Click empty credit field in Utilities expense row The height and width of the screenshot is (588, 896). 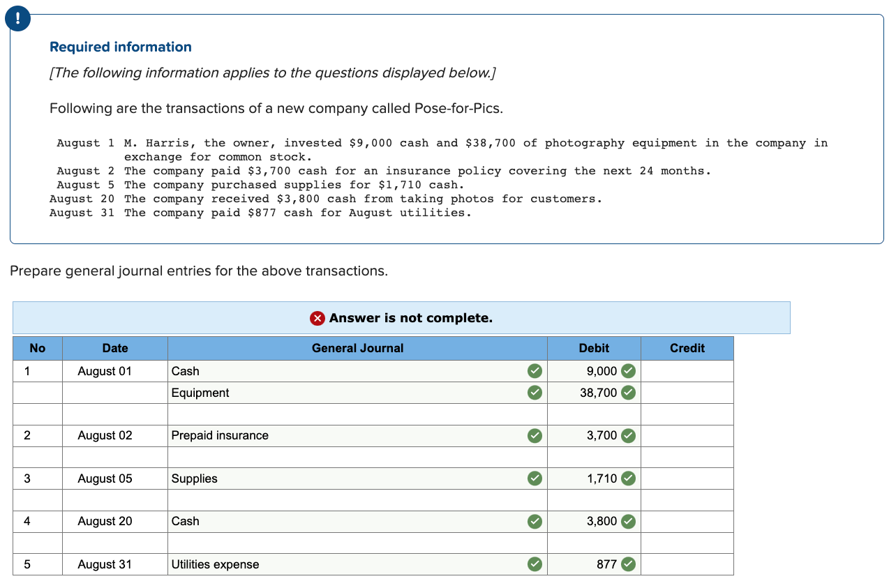(687, 564)
